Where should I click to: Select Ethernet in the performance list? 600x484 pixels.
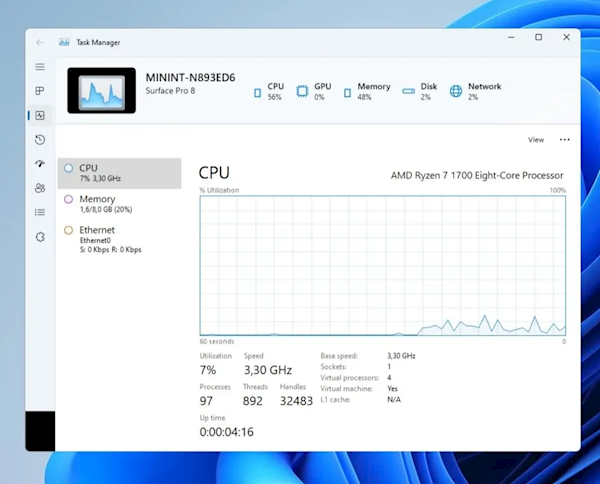[119, 238]
